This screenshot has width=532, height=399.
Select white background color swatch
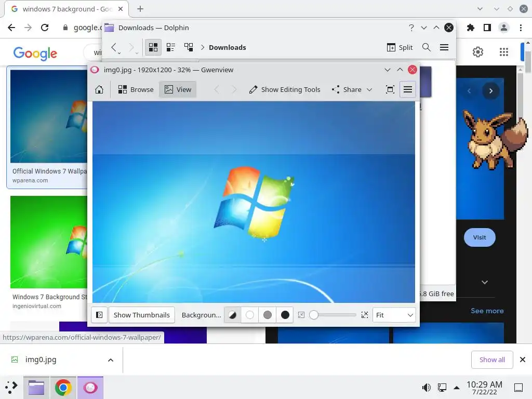pos(250,315)
